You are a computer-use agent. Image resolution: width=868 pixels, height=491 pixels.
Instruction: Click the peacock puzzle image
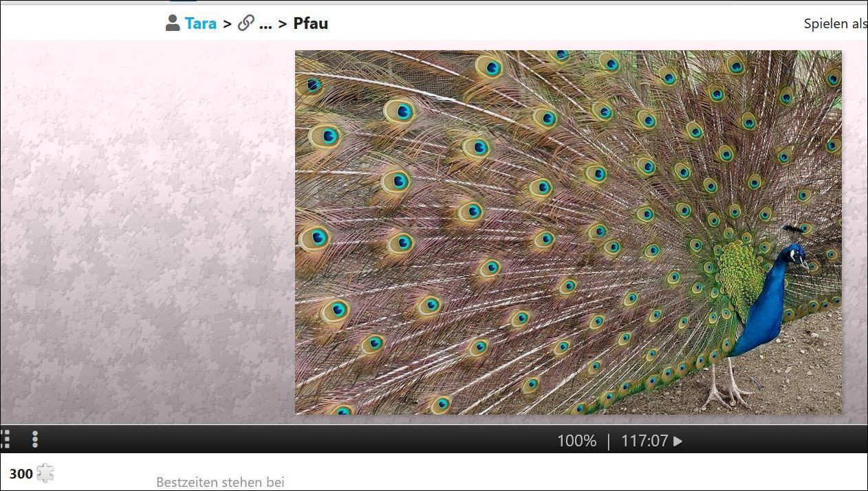coord(568,232)
